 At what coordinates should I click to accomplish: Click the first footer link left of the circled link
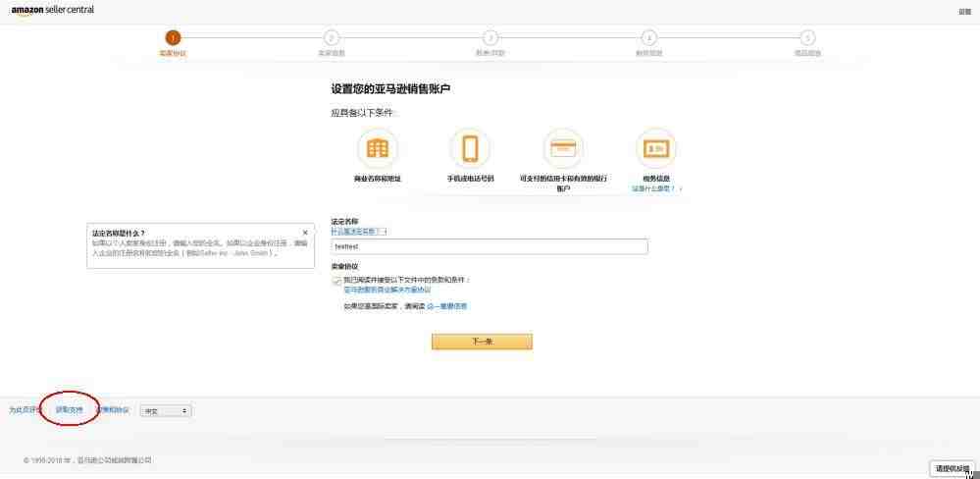tap(25, 410)
